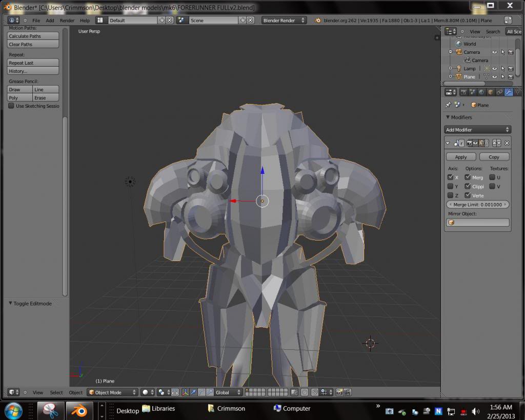
Task: Click the Calculate Paths button
Action: (33, 36)
